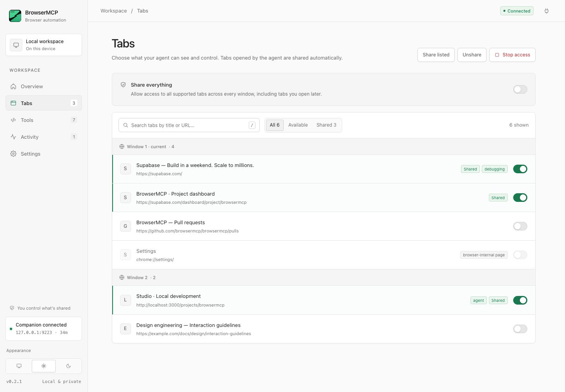Click the Tools count badge 7
565x392 pixels.
(74, 120)
